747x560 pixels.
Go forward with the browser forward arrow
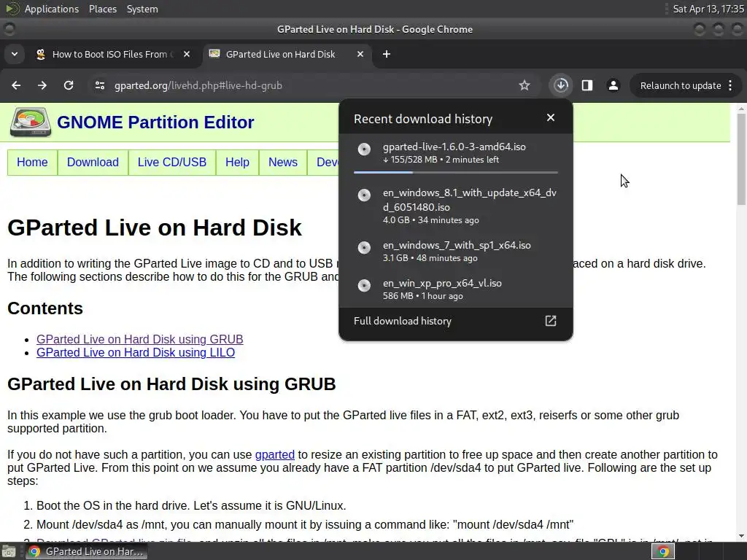tap(42, 85)
